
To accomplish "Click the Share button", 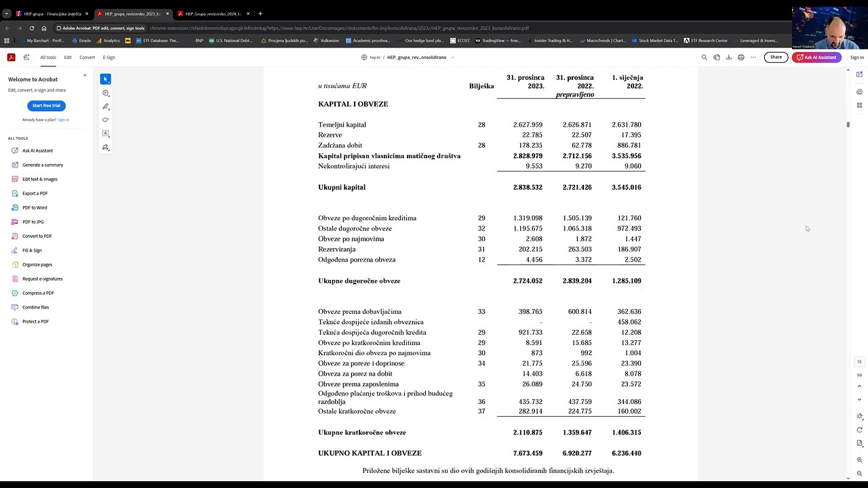I will [776, 58].
